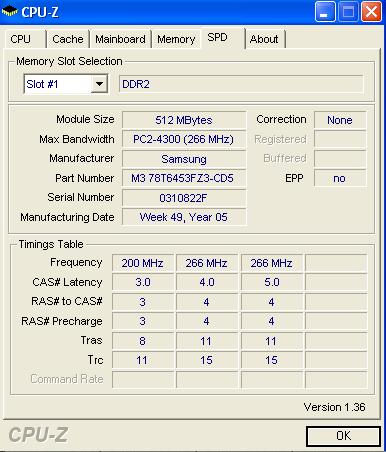Click the Part Number value field
The height and width of the screenshot is (452, 386).
tap(184, 178)
